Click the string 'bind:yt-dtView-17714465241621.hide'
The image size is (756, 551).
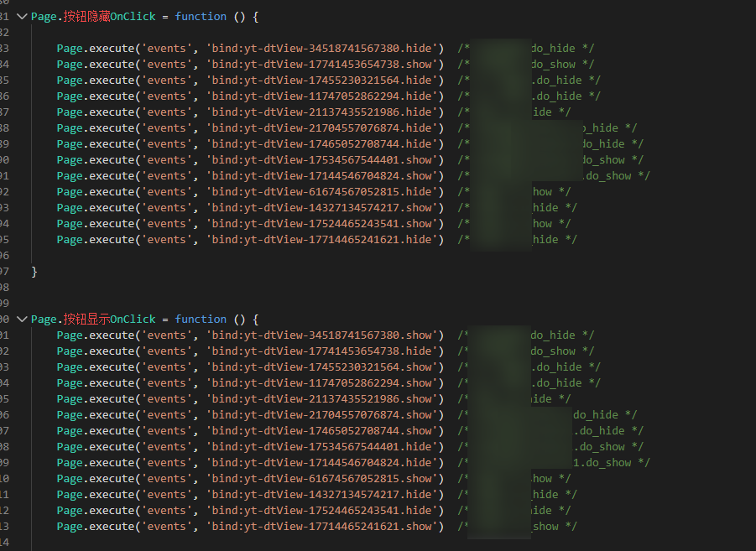click(x=322, y=239)
